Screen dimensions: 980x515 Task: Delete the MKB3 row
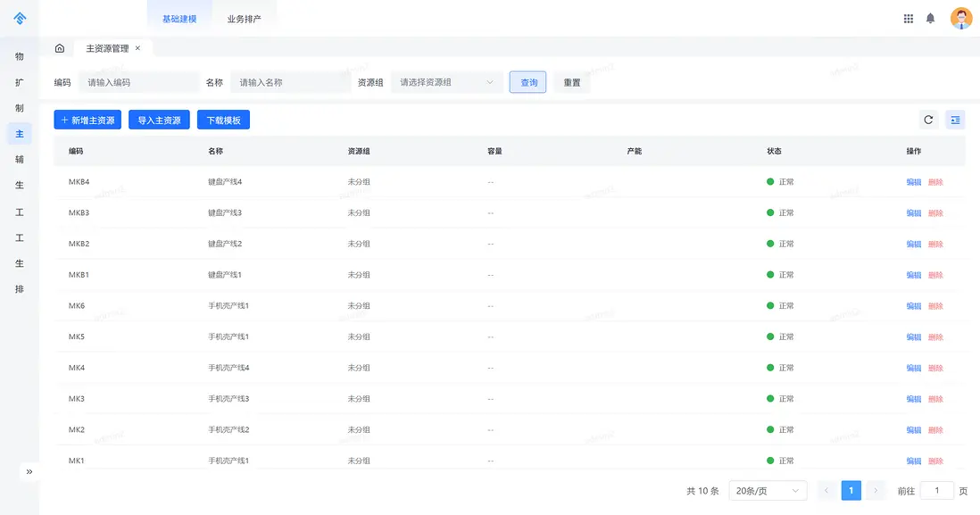[x=935, y=213]
